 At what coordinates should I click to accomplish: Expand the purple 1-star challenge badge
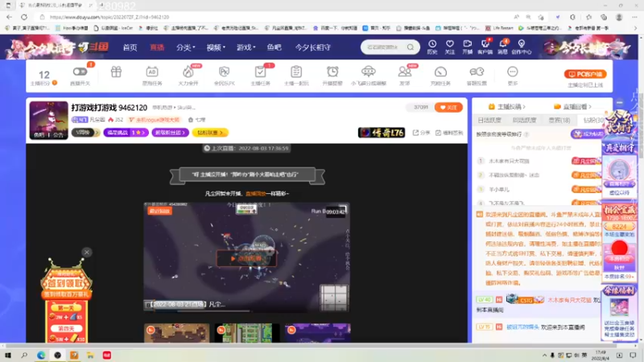tap(126, 133)
